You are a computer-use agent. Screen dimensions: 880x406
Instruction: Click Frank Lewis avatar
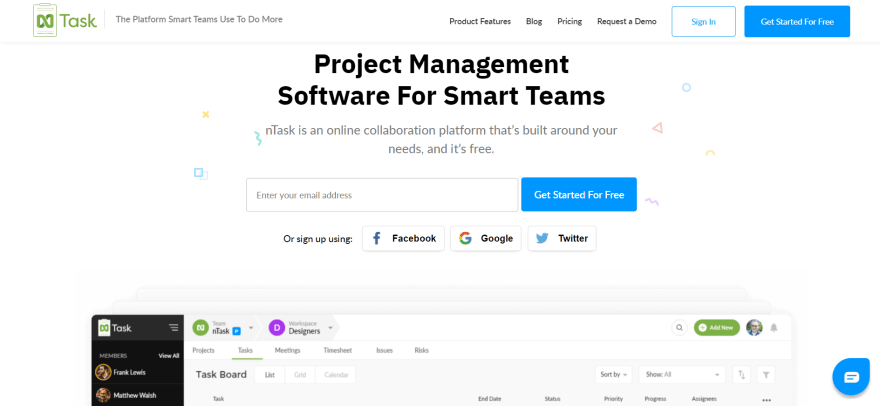coord(103,372)
